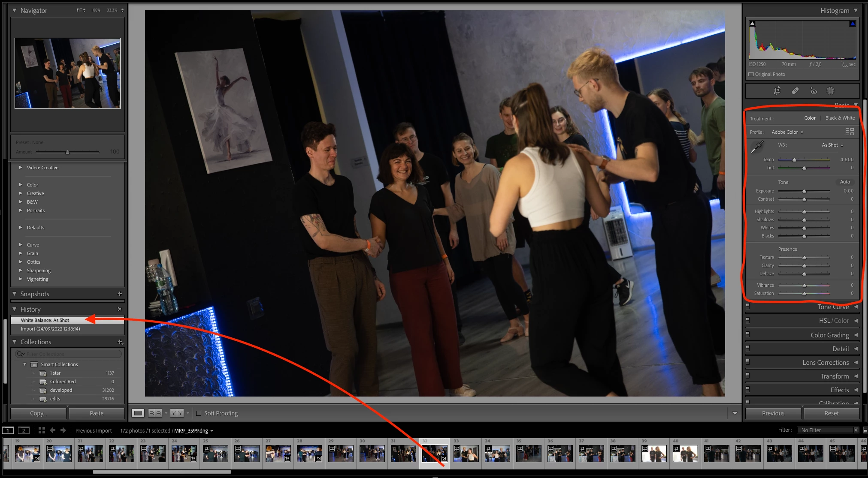
Task: Add a new Snapshot with plus icon
Action: (120, 294)
